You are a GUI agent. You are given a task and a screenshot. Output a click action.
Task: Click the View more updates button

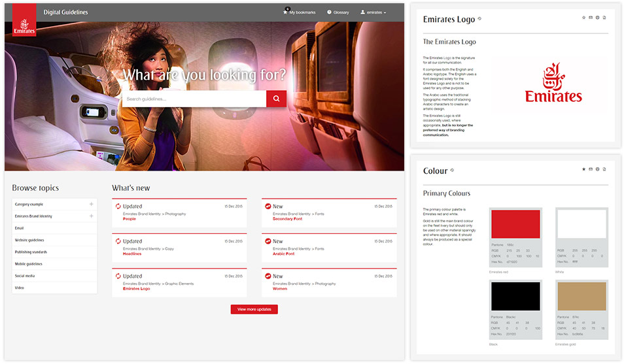pyautogui.click(x=254, y=309)
